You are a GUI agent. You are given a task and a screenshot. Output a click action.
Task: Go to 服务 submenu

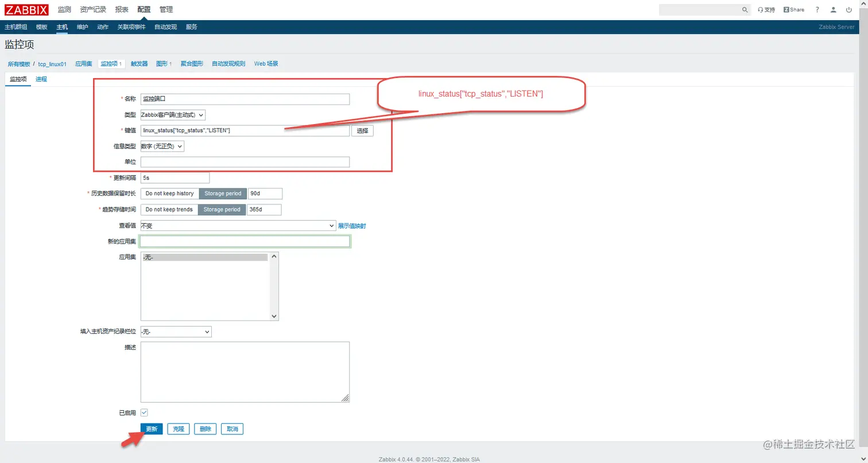(192, 27)
